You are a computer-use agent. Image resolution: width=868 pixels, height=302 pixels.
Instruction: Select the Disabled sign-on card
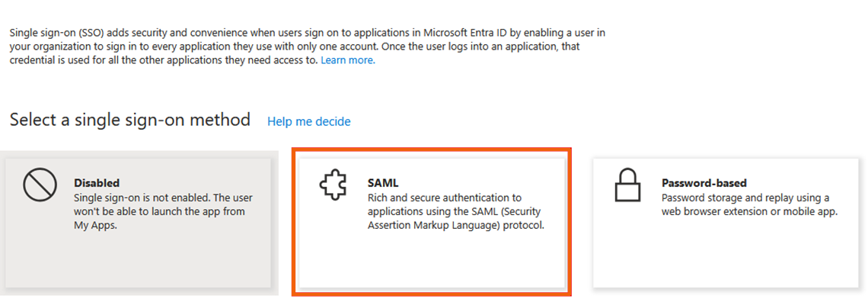pyautogui.click(x=138, y=223)
